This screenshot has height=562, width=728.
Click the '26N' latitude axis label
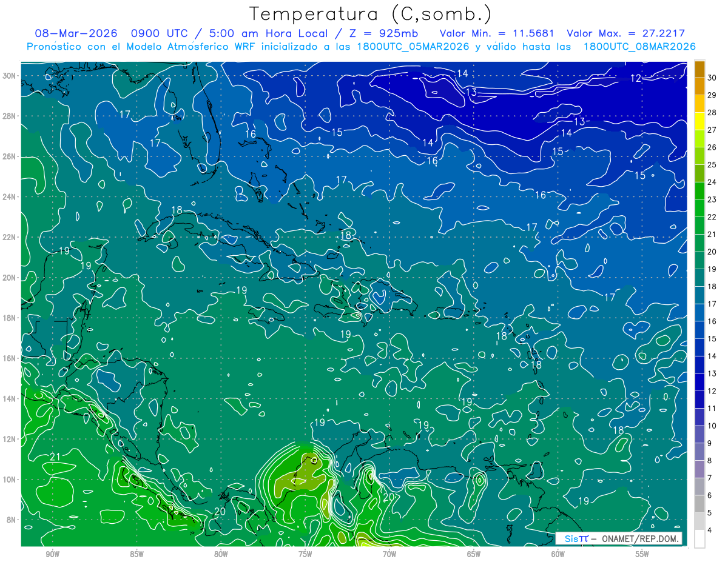[9, 156]
